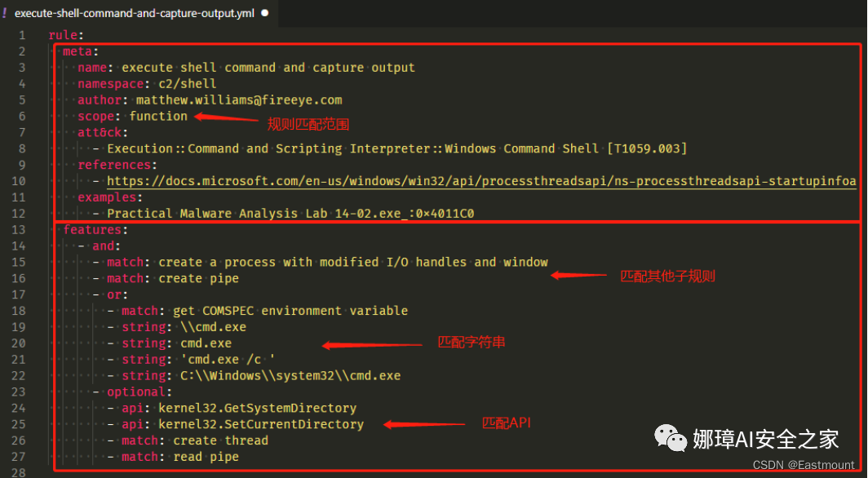
Task: Click the 'att&ck' key
Action: (100, 132)
